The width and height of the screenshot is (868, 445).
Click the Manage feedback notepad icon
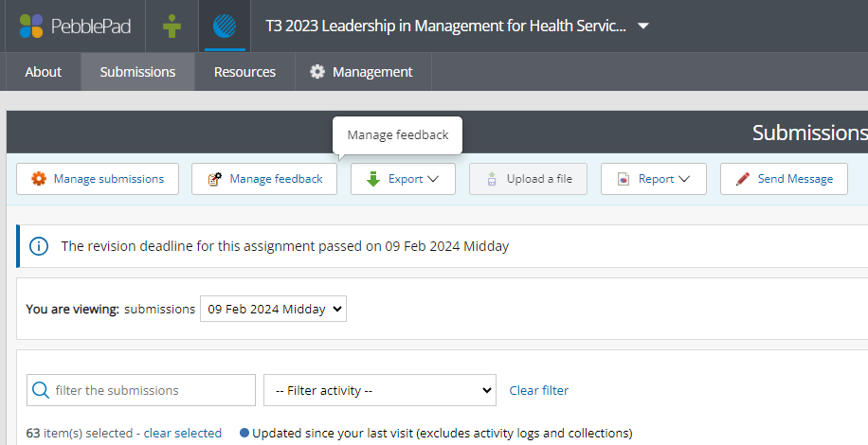[214, 179]
